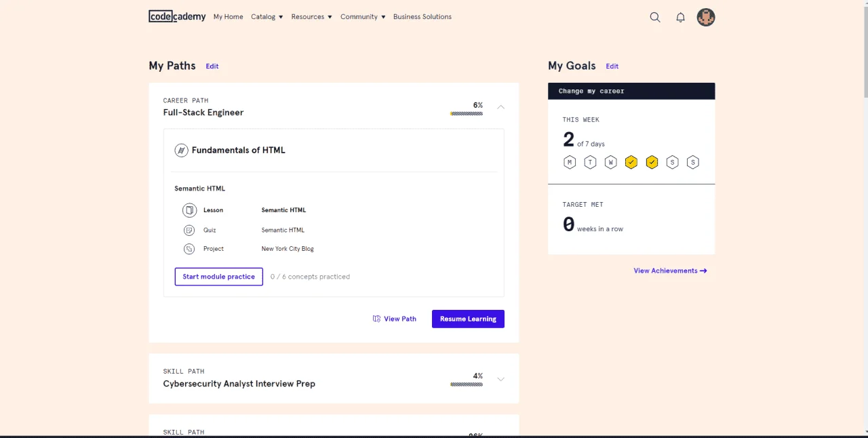Click Change my career goal banner
Image resolution: width=868 pixels, height=438 pixels.
point(631,91)
